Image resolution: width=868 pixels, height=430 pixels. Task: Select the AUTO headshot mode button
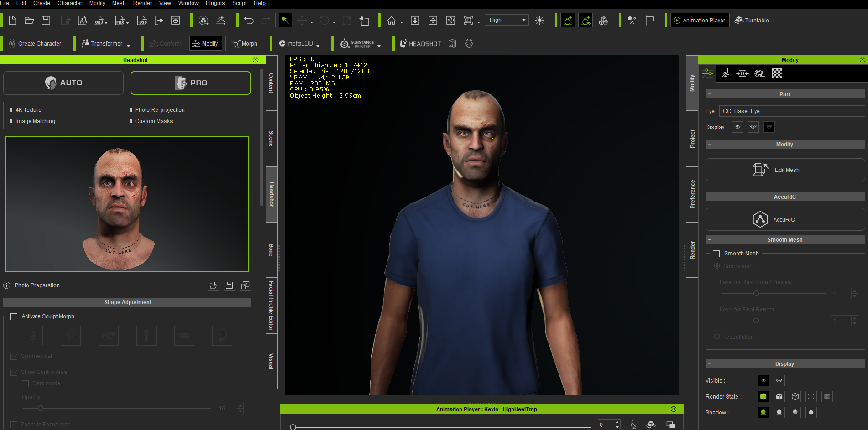point(63,83)
